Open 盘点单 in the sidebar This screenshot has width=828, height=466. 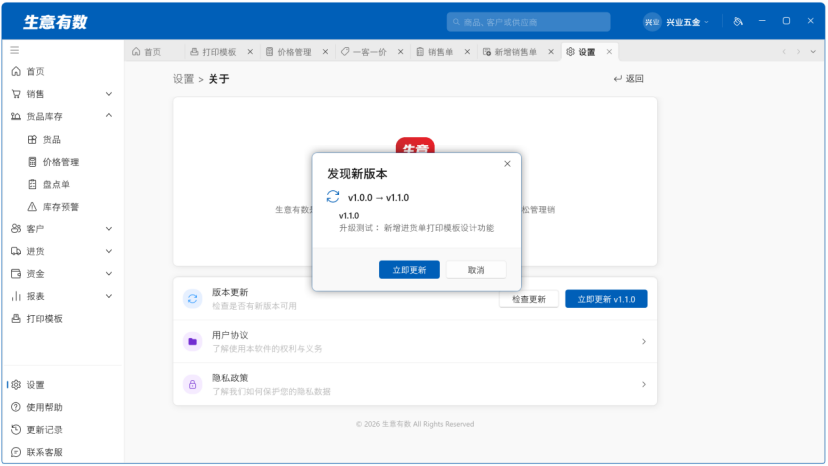[56, 184]
